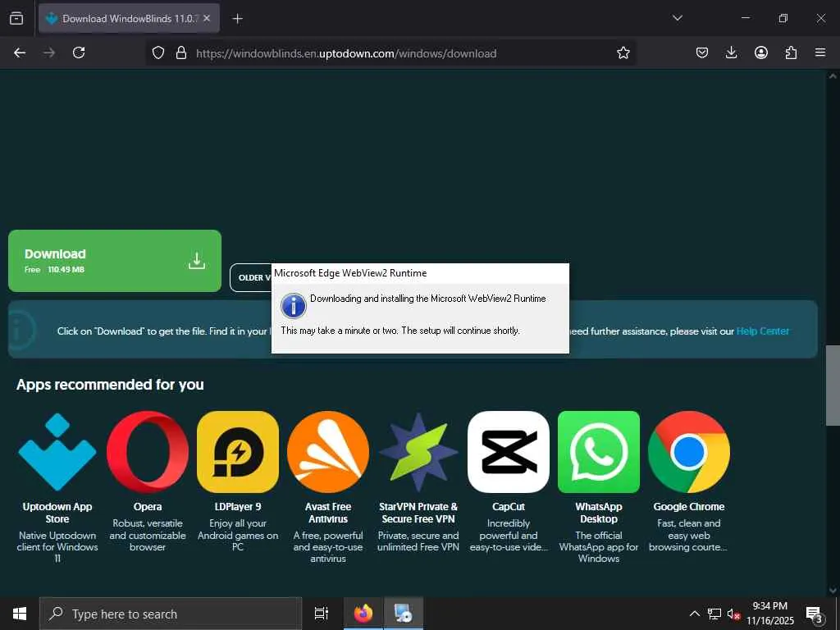Save page to Pocket icon
The height and width of the screenshot is (630, 840).
[702, 52]
